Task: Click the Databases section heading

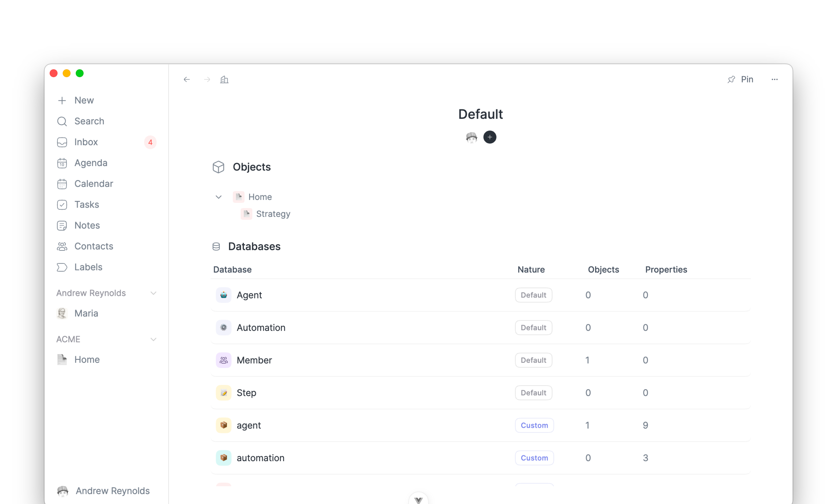Action: 254,247
